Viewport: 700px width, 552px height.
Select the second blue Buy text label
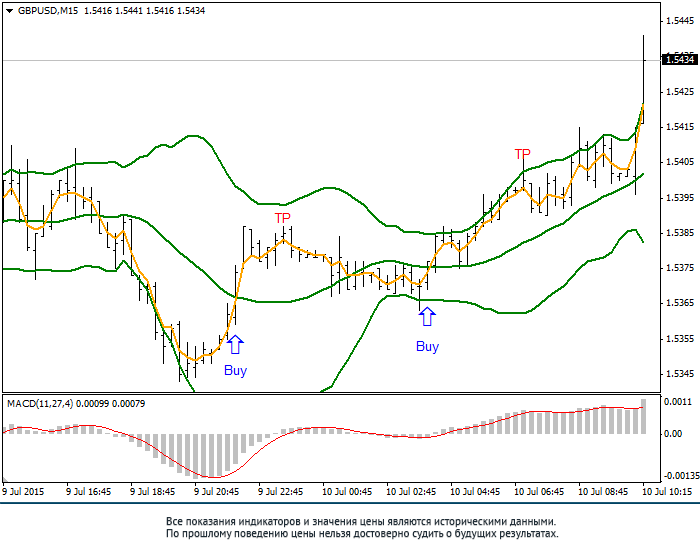[427, 346]
